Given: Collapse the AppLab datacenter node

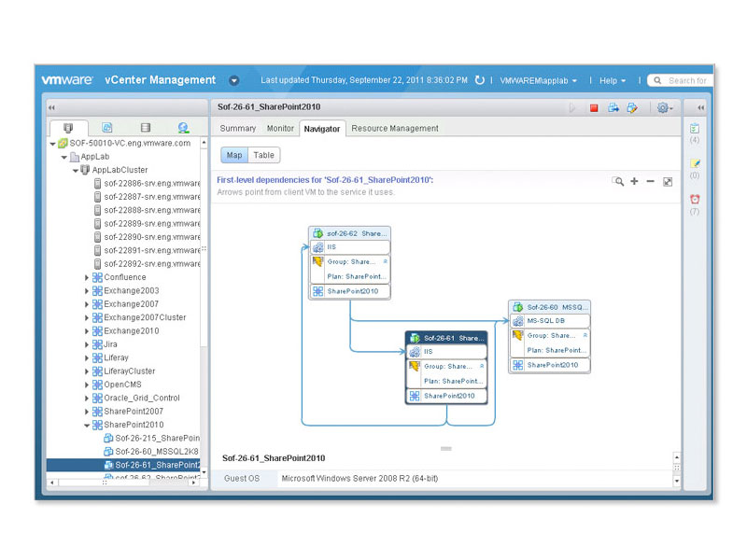Looking at the screenshot, I should point(63,157).
